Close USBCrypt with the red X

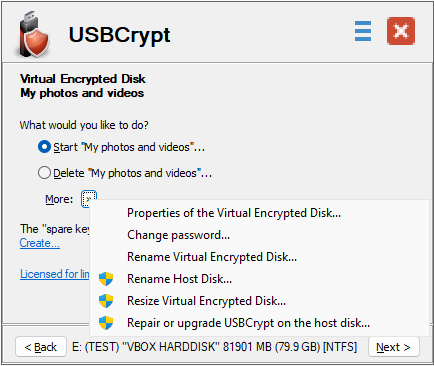click(x=401, y=31)
